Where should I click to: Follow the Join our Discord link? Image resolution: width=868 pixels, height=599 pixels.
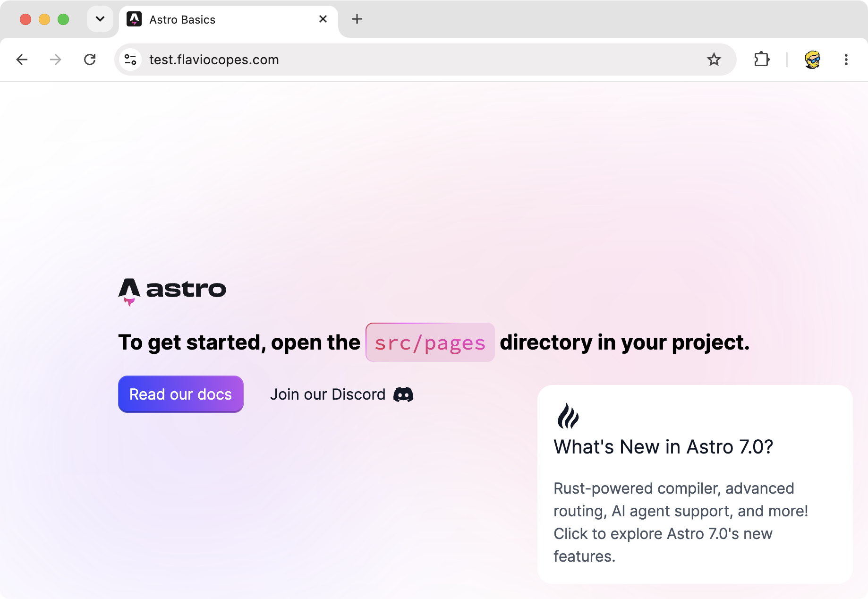pos(341,394)
